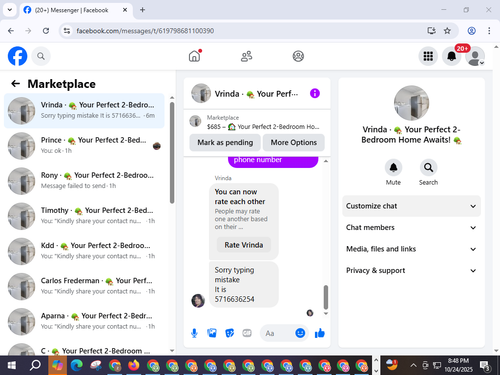Open the Notifications bell with 20+ badge
500x375 pixels.
(452, 56)
